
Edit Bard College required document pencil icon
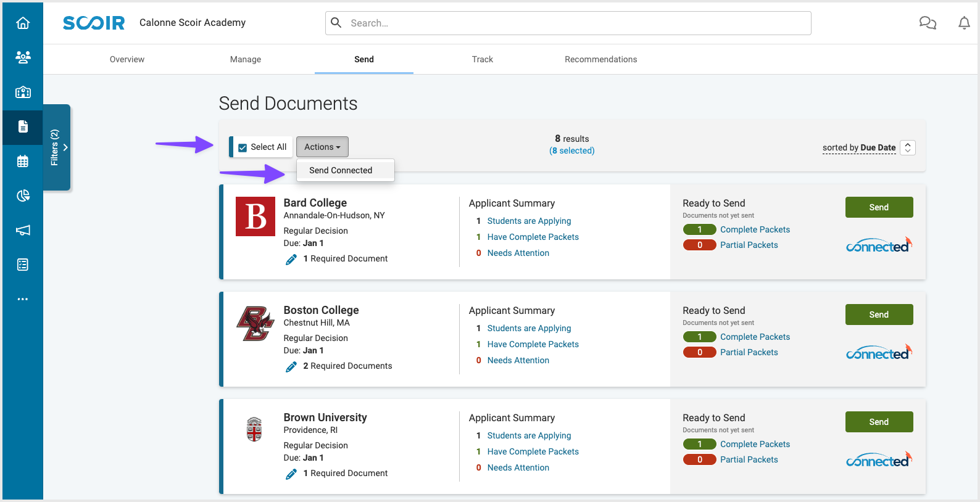pyautogui.click(x=291, y=260)
